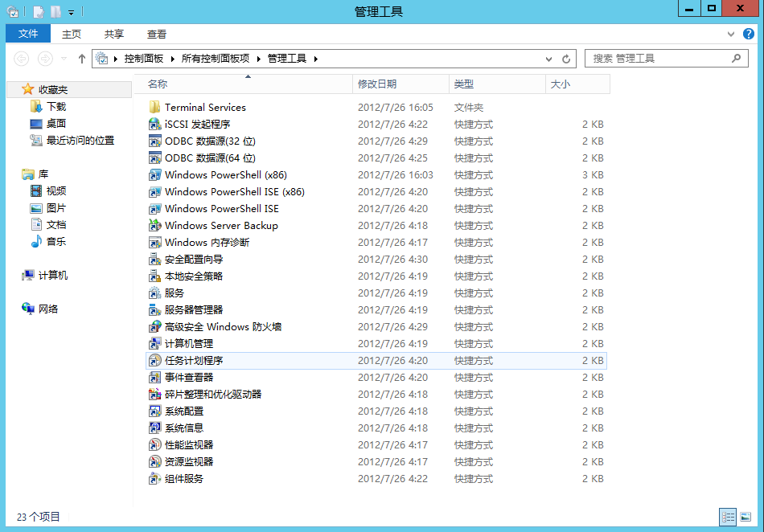Viewport: 764px width, 532px height.
Task: Open the address bar history dropdown
Action: pos(548,59)
